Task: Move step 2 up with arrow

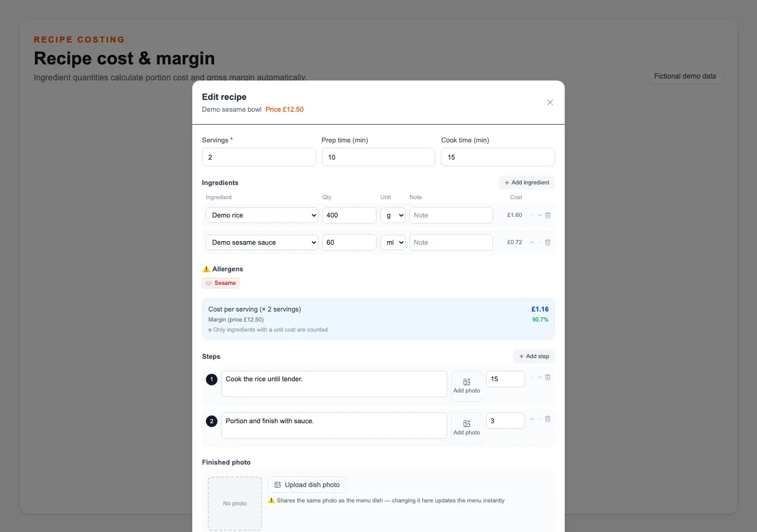Action: click(x=532, y=419)
